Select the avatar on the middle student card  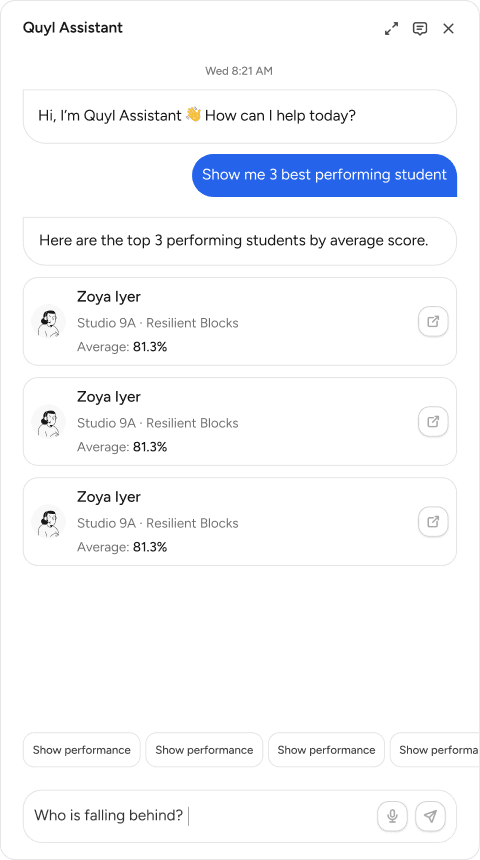(x=48, y=422)
